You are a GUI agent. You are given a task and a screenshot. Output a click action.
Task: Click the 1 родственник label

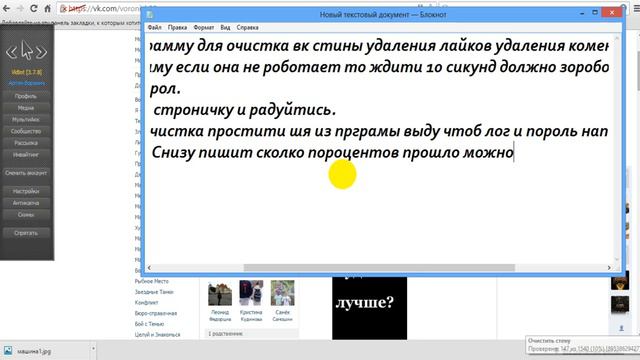[x=226, y=333]
